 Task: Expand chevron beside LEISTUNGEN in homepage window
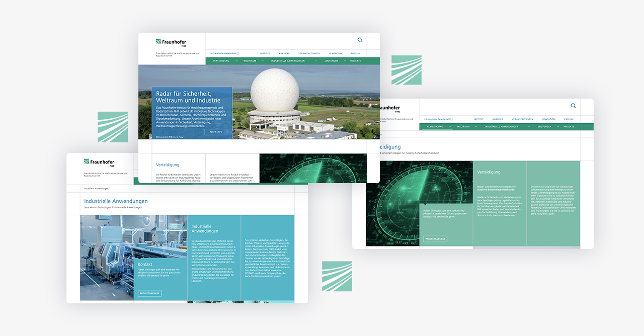pos(345,61)
